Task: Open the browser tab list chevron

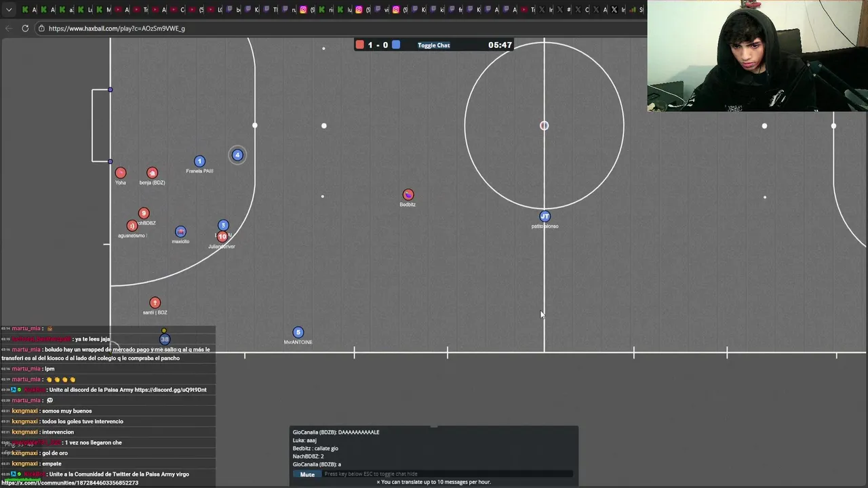Action: point(9,9)
